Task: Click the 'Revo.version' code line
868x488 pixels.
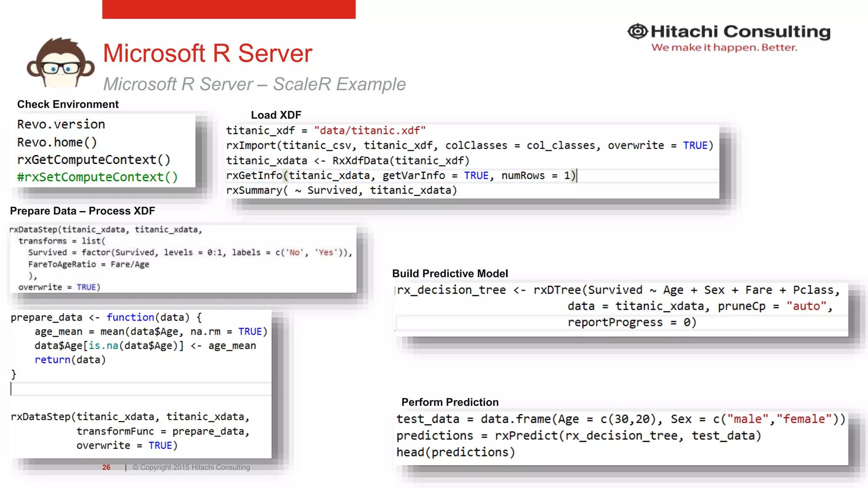Action: (x=61, y=124)
